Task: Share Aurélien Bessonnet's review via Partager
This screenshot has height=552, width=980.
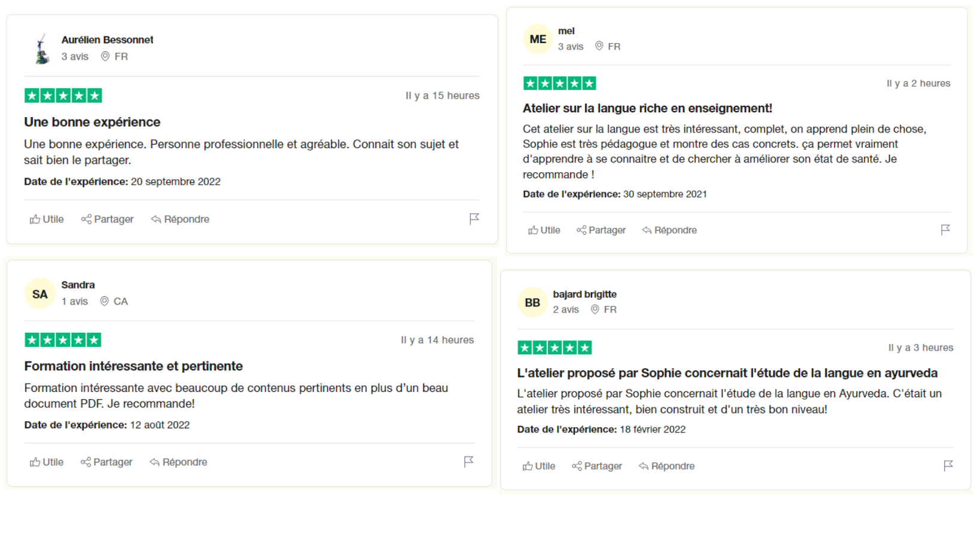Action: 108,219
